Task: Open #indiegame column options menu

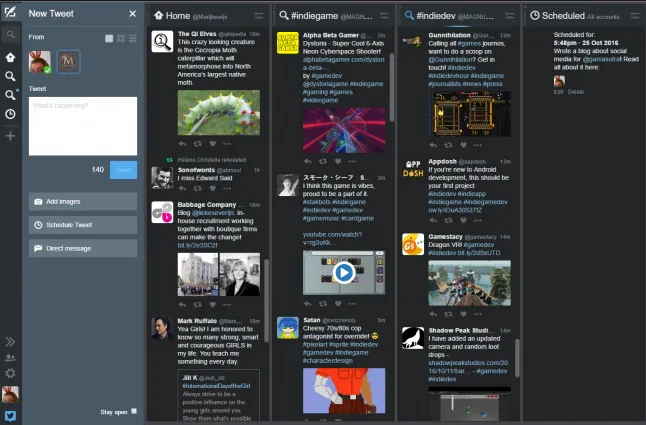Action: 384,16
